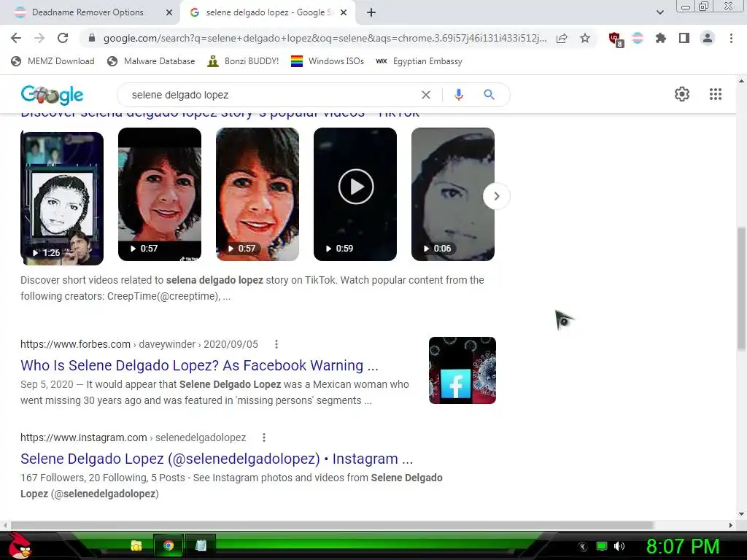The height and width of the screenshot is (560, 747).
Task: Submit search with the magnifier icon
Action: 489,95
